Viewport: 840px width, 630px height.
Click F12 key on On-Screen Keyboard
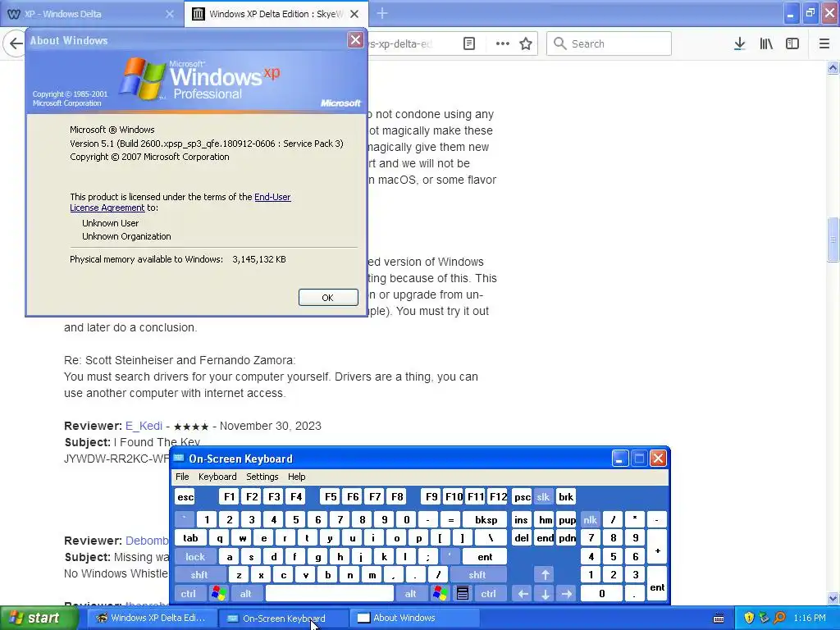(x=498, y=497)
